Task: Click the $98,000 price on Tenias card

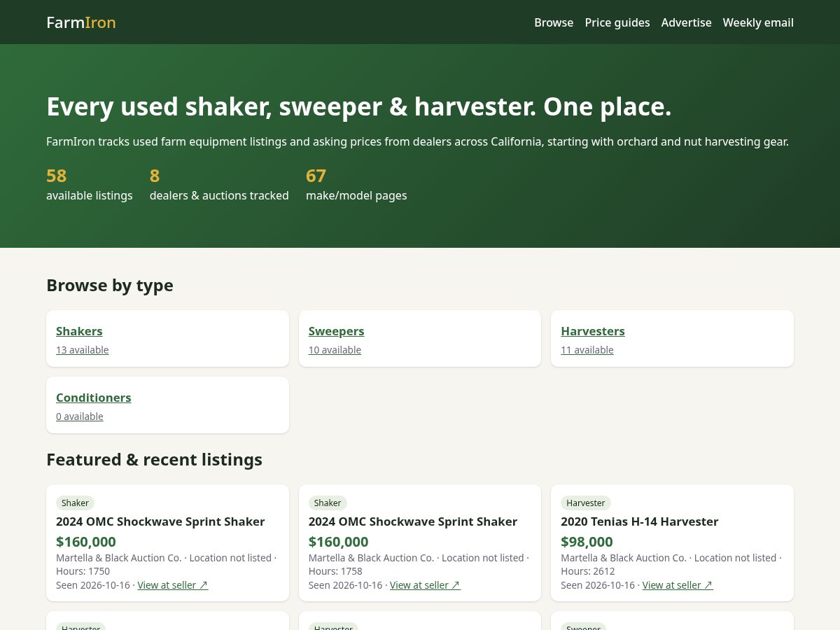Action: [587, 542]
